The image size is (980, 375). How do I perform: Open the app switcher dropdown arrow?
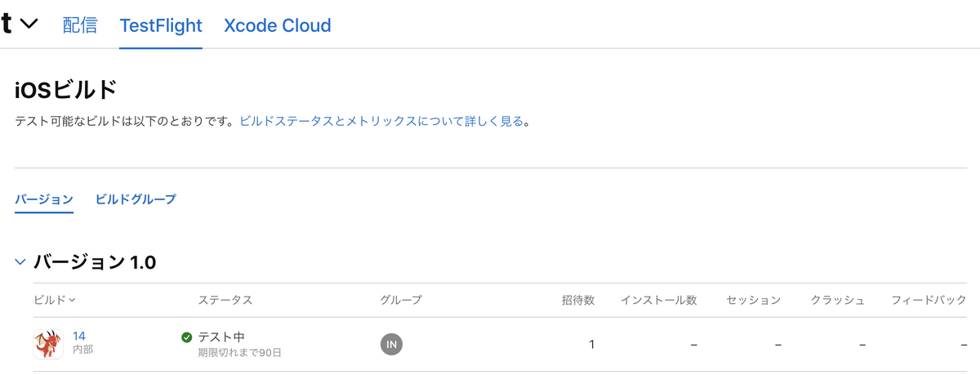[x=29, y=25]
